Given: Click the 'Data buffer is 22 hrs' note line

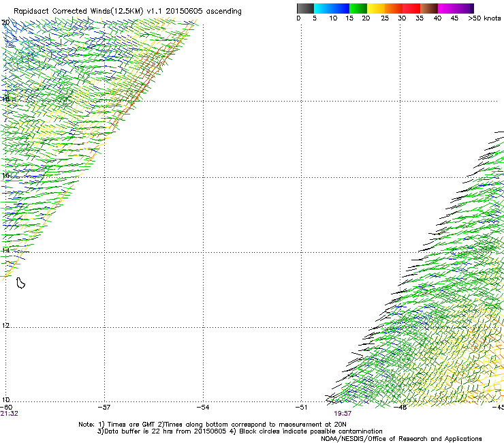Looking at the screenshot, I should [240, 431].
